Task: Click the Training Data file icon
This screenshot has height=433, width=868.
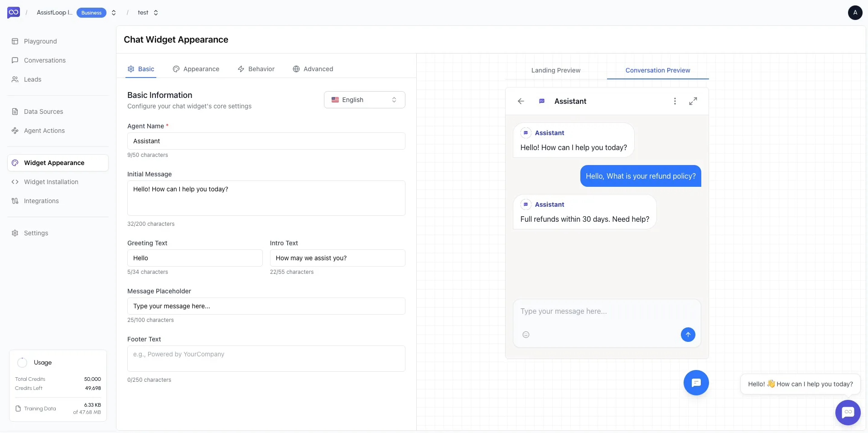Action: [18, 409]
